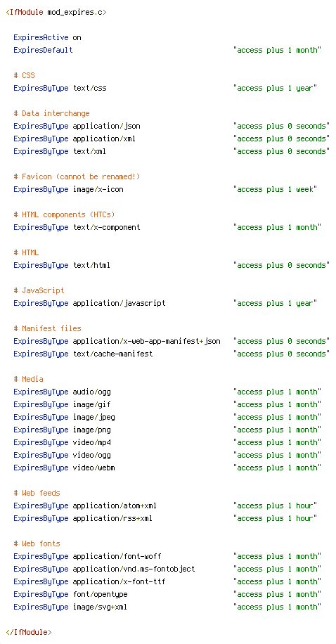The width and height of the screenshot is (336, 644).
Task: Click the closing /IfModule tag
Action: pyautogui.click(x=29, y=632)
